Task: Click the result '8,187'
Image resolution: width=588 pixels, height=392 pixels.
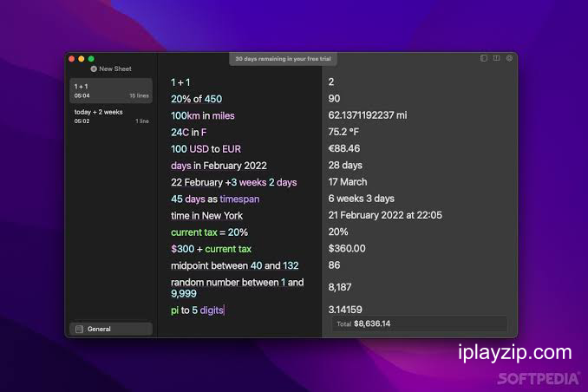Action: 340,287
